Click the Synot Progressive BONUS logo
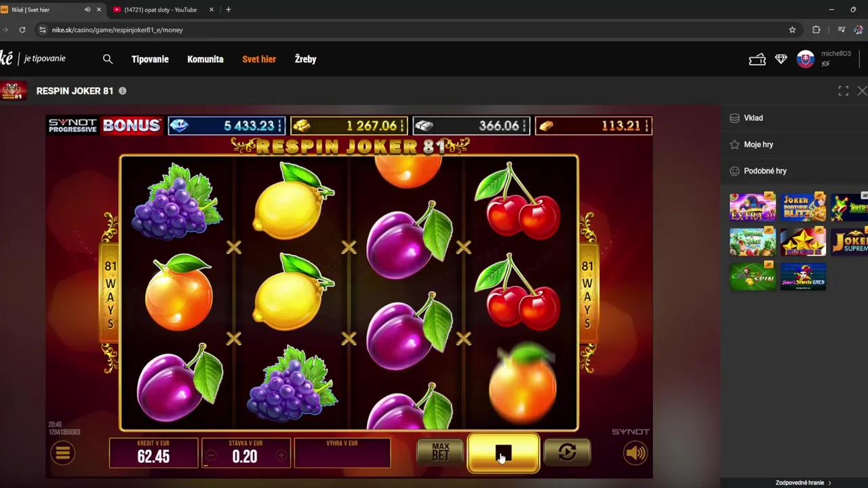This screenshot has height=488, width=868. pos(105,125)
